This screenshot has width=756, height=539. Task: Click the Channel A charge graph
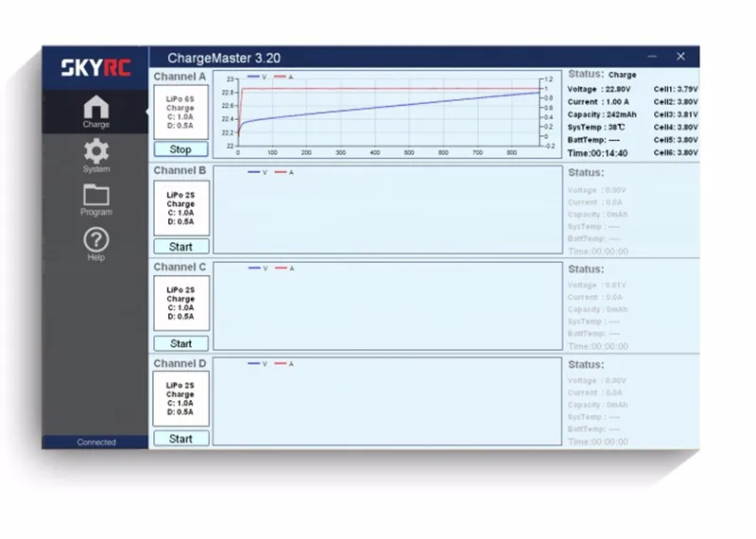[x=387, y=114]
